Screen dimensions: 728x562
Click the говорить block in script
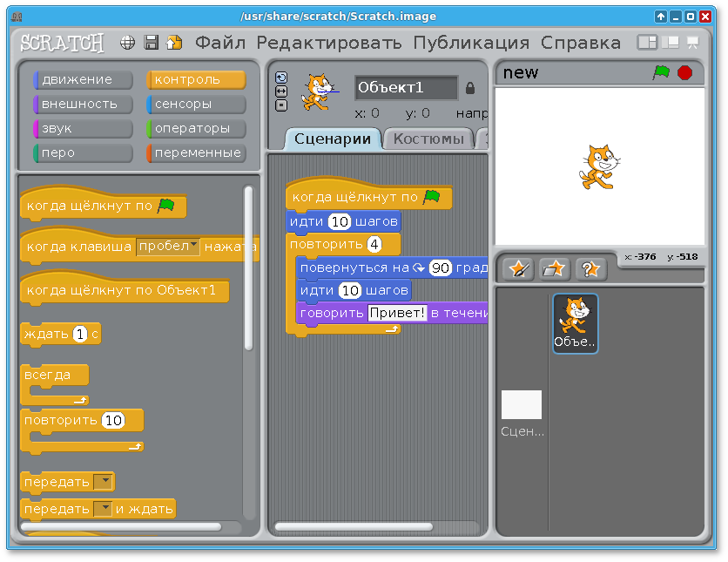[392, 314]
